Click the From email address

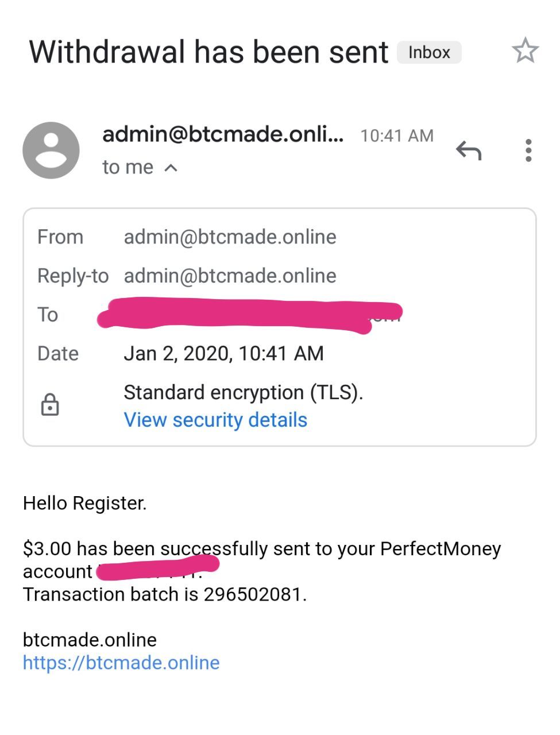pos(230,237)
